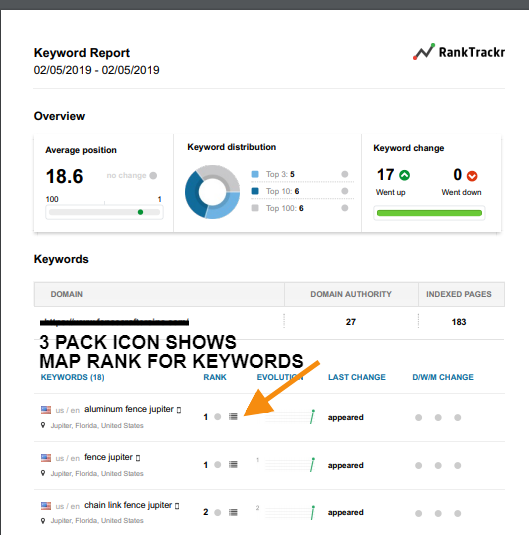This screenshot has height=535, width=529.
Task: Click the small device icon after aluminum fence jupiter
Action: coord(179,410)
